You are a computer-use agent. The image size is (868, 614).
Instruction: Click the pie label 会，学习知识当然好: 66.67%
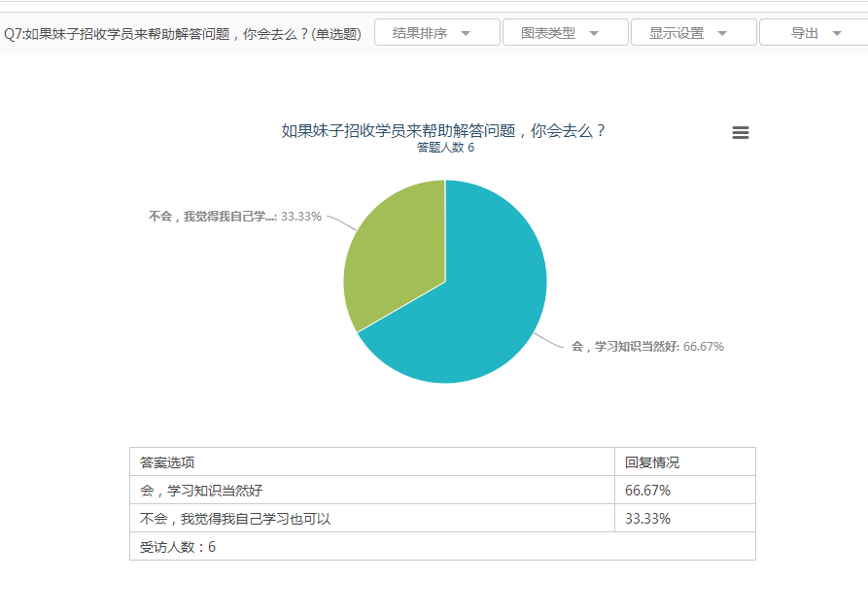coord(646,347)
